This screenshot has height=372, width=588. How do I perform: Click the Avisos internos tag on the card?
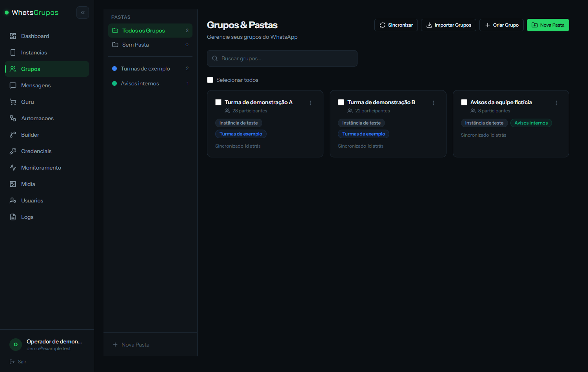point(531,123)
